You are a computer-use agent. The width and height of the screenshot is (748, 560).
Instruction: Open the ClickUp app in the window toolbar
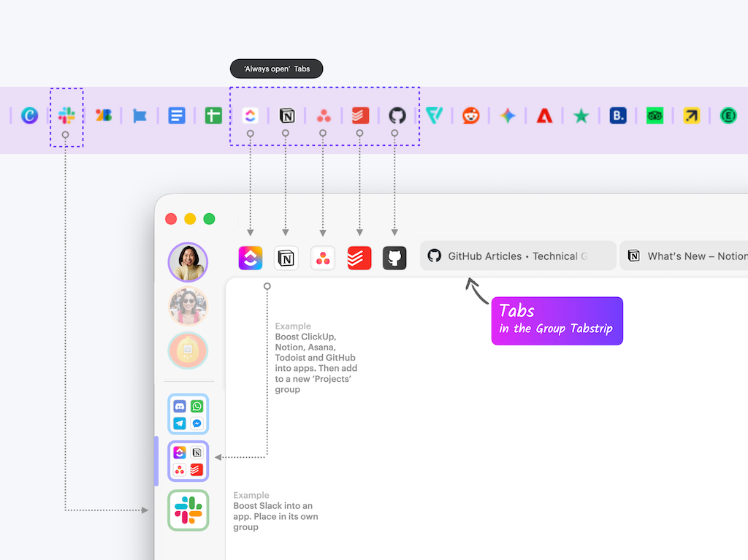tap(251, 258)
